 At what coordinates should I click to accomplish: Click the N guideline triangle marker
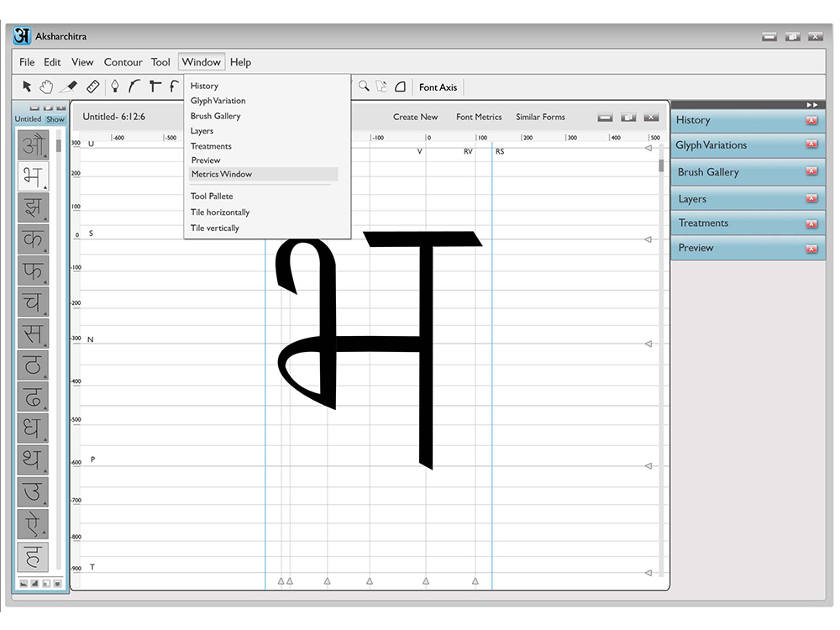[x=648, y=344]
